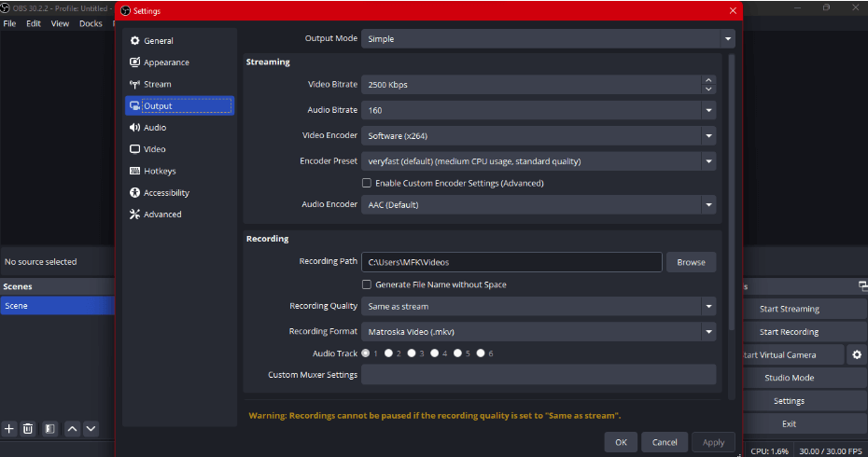The width and height of the screenshot is (868, 457).
Task: Open Hotkeys settings keyboard icon
Action: pos(134,171)
